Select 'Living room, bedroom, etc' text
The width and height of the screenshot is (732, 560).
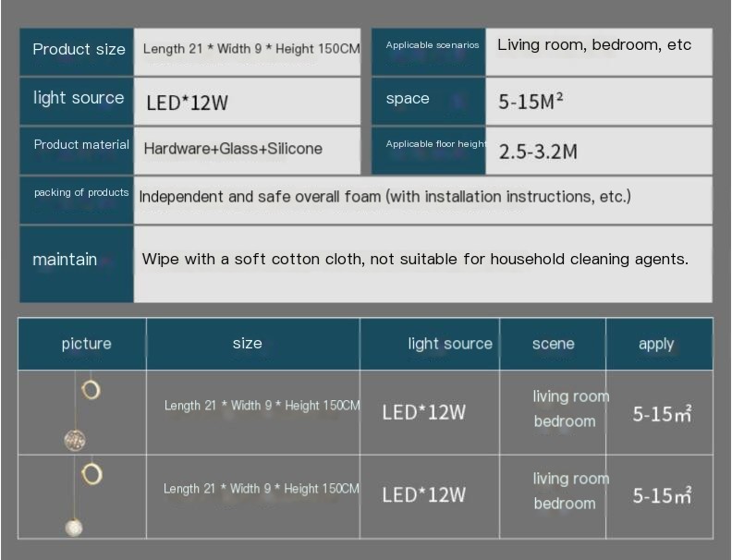[x=593, y=45]
